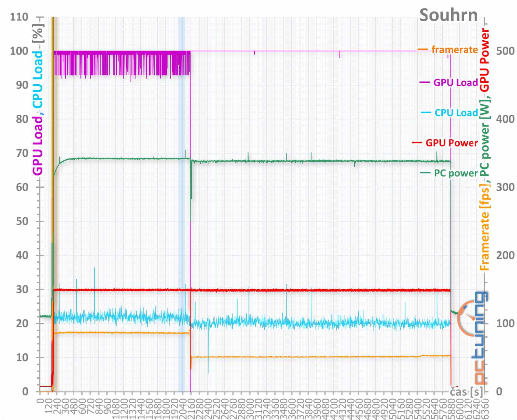This screenshot has height=420, width=517.
Task: Click left axis value 70
Action: click(22, 153)
